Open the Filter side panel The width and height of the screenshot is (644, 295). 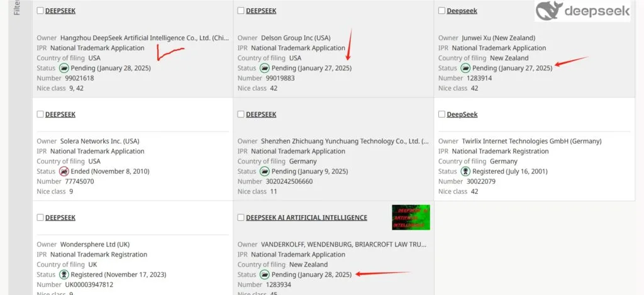point(17,8)
